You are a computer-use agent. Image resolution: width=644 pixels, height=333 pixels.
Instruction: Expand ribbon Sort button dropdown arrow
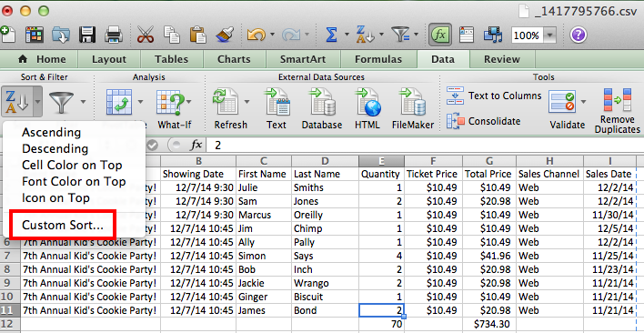pyautogui.click(x=38, y=101)
